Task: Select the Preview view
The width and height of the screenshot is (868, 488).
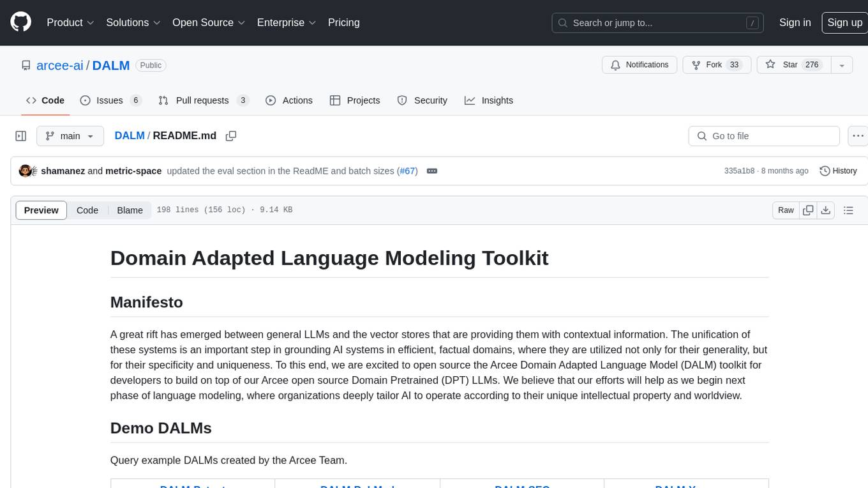Action: (41, 210)
